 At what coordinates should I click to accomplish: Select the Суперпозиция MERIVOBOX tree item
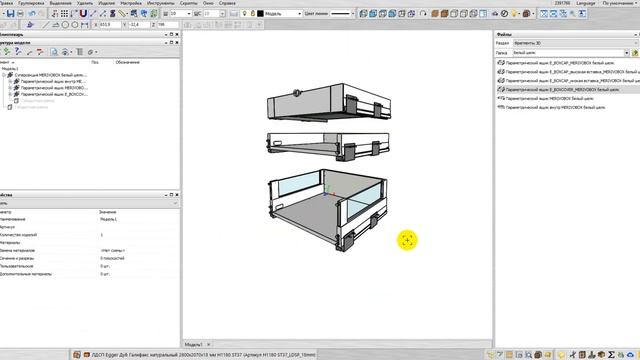[51, 75]
